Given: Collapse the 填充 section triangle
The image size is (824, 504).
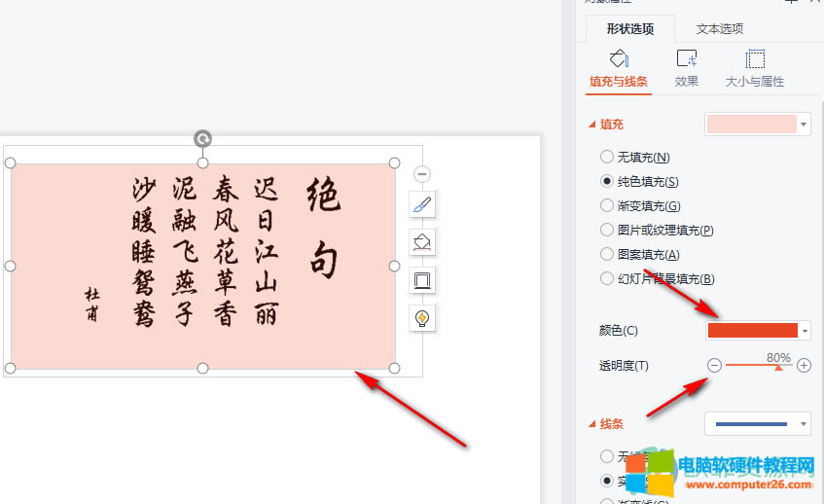Looking at the screenshot, I should pyautogui.click(x=592, y=125).
